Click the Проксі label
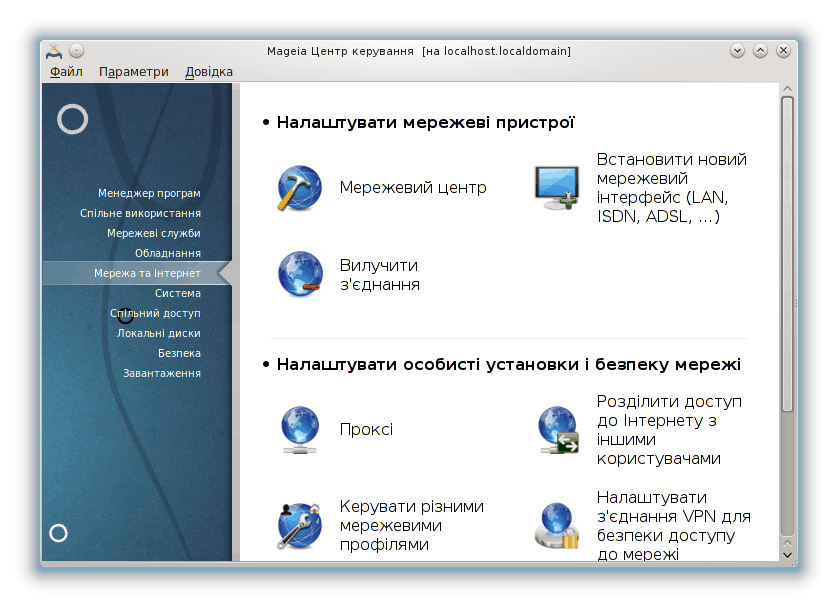Image resolution: width=838 pixels, height=607 pixels. tap(367, 430)
